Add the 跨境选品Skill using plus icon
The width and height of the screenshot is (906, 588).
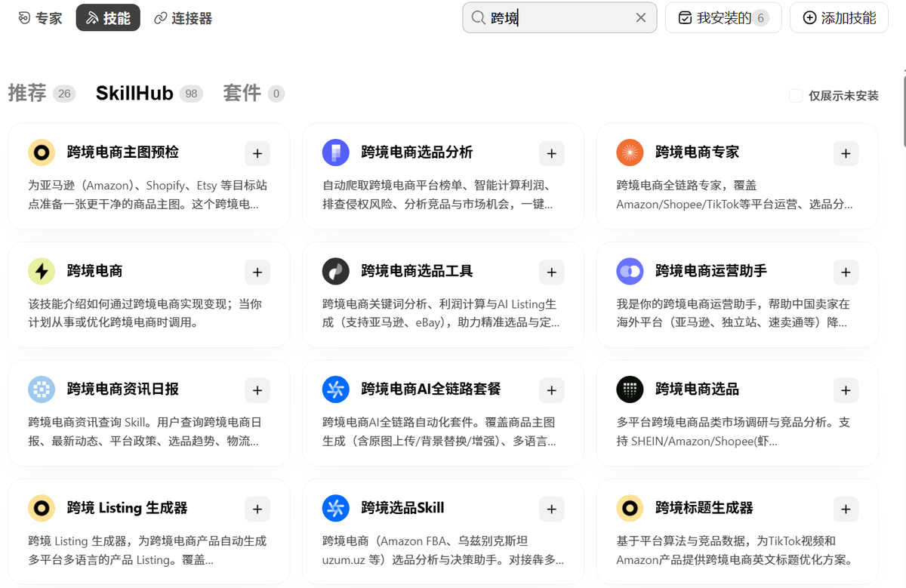coord(551,509)
